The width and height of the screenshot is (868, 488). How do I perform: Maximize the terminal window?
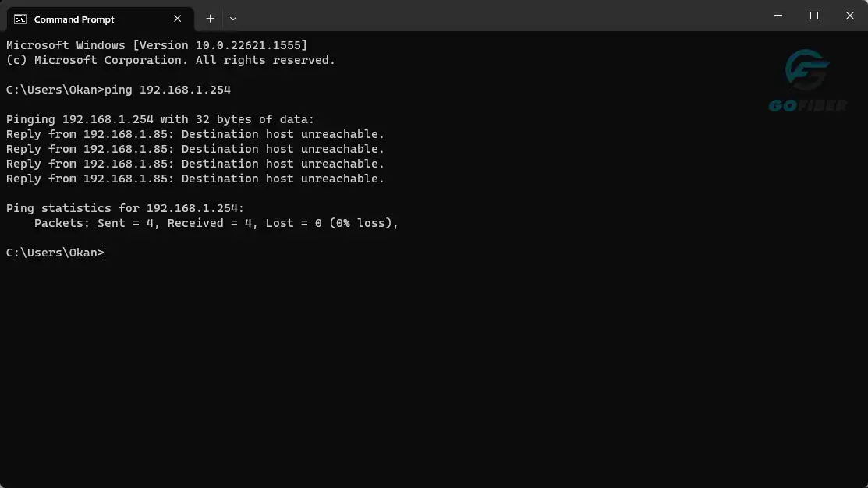813,16
